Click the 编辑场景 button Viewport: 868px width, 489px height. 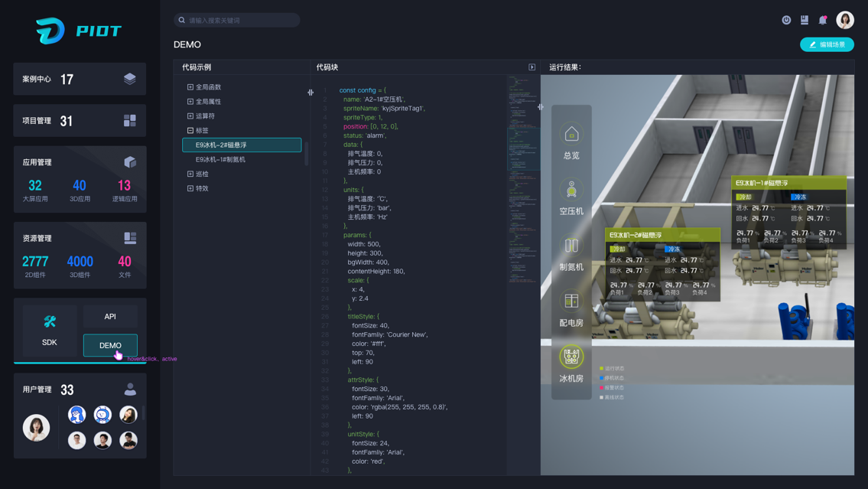pos(827,44)
